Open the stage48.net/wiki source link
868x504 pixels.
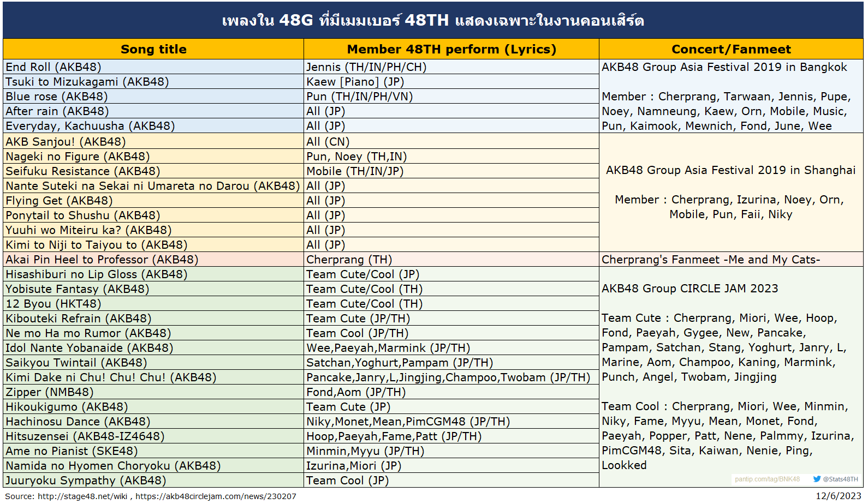tap(82, 496)
